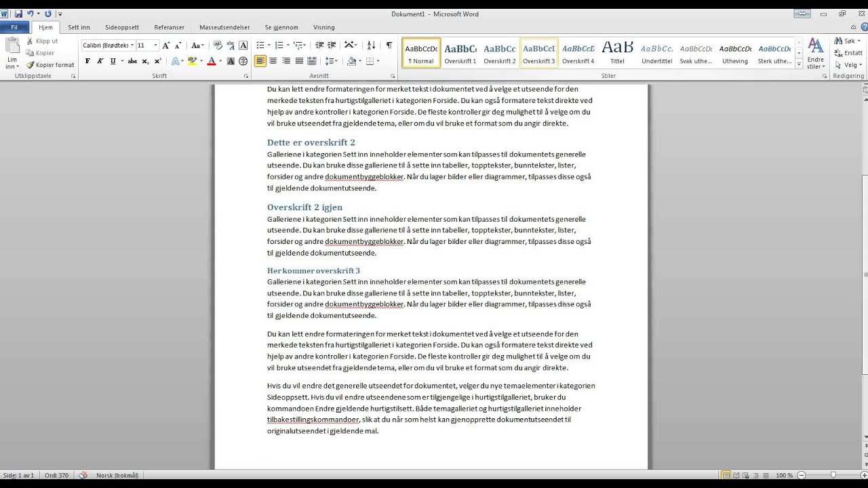Open Endre stiler menu
This screenshot has width=868, height=488.
pyautogui.click(x=816, y=54)
